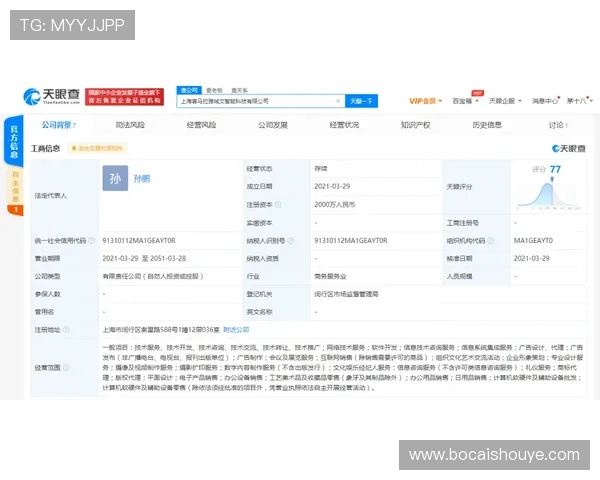Switch to the 讨论 tab

tap(558, 125)
